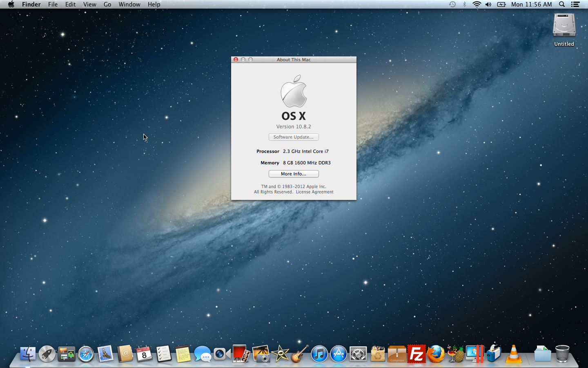588x368 pixels.
Task: Open iPhoto icon in the Dock
Action: (261, 354)
